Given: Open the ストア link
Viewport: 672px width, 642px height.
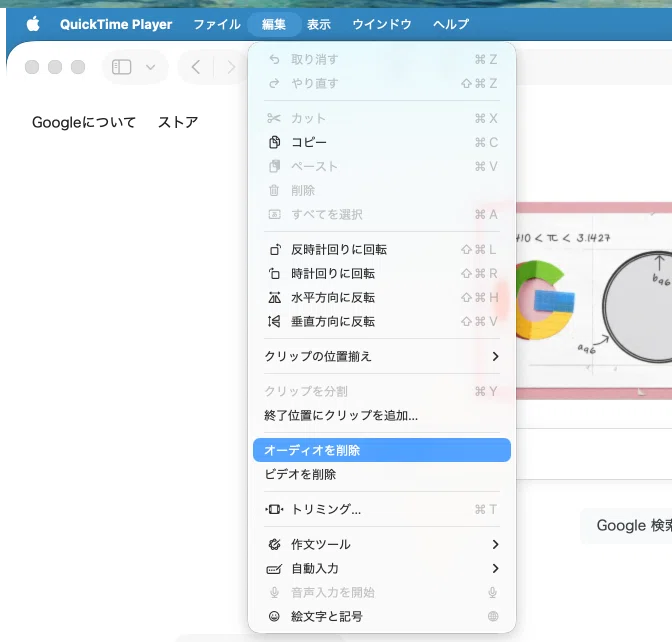Looking at the screenshot, I should point(178,122).
